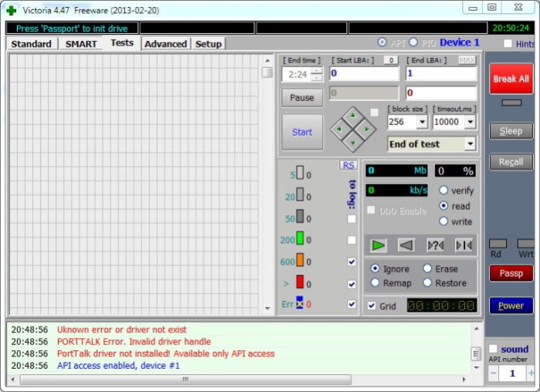Image resolution: width=540 pixels, height=392 pixels.
Task: Choose the Ignore error action
Action: [x=375, y=269]
